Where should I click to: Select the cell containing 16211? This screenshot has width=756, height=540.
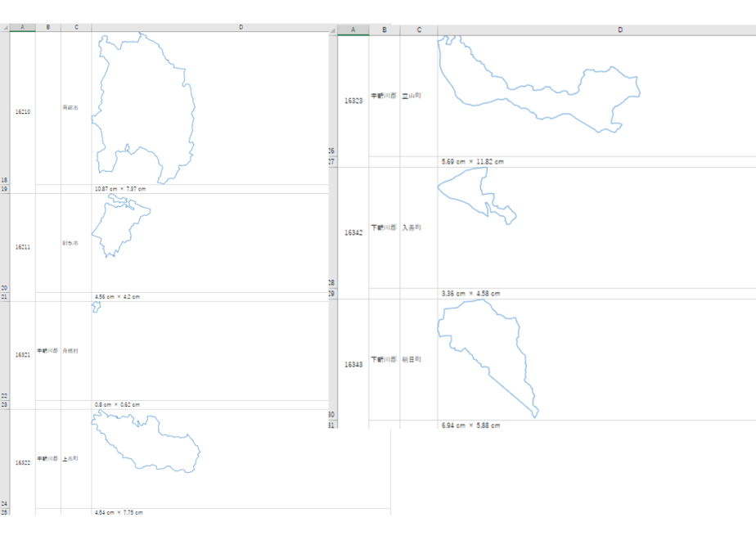coord(23,247)
